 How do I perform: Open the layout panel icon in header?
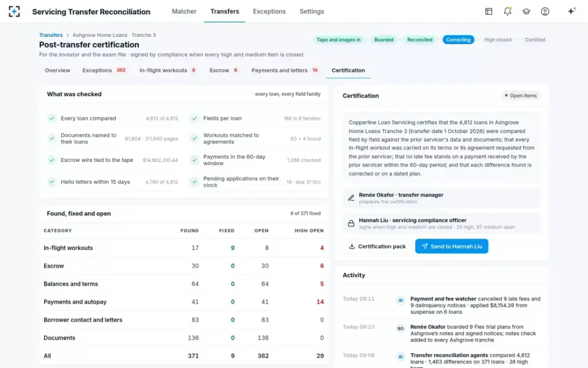coord(489,11)
